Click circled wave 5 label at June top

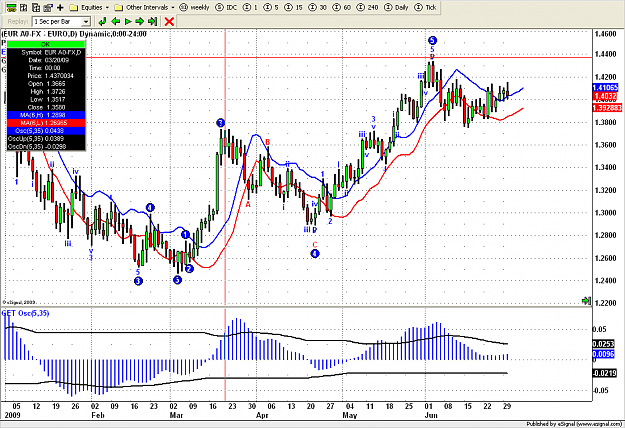(x=432, y=40)
